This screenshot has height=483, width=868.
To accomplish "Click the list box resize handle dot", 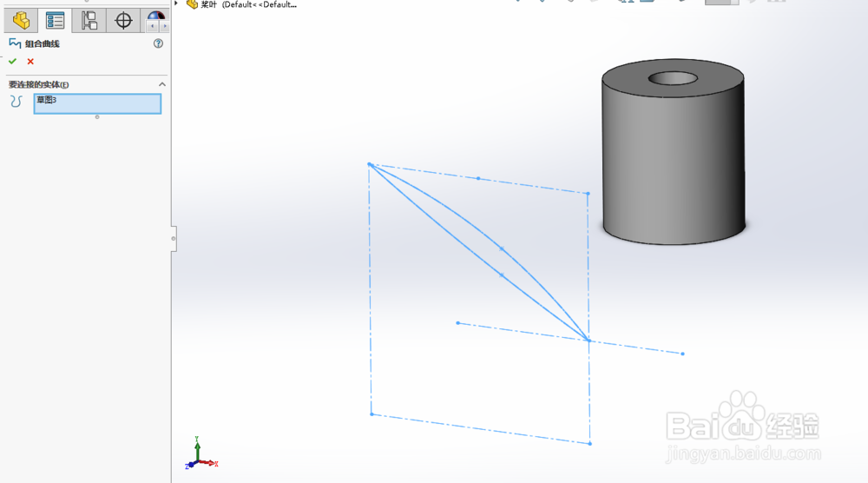I will 97,117.
